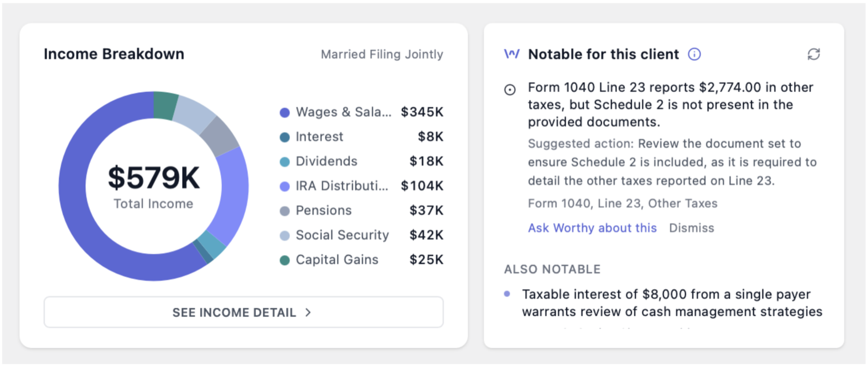Open the taxable interest of $8,000 note
Image resolution: width=868 pixels, height=366 pixels.
672,303
